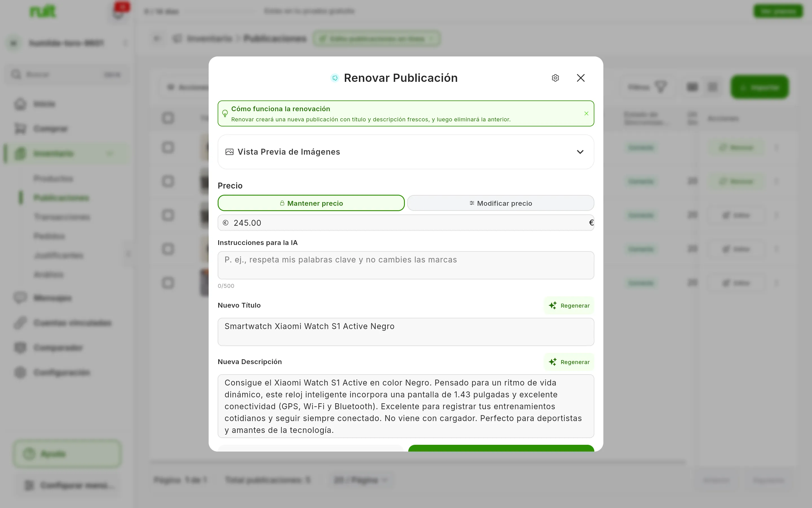Click the euro coin icon in the price field
Image resolution: width=812 pixels, height=508 pixels.
click(226, 223)
